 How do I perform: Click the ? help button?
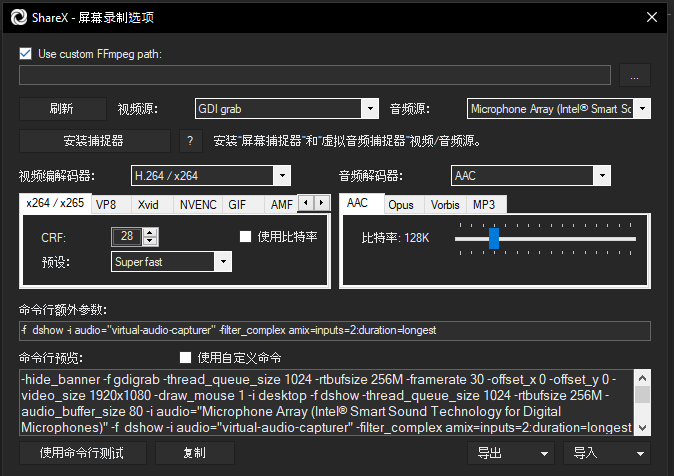coord(190,141)
